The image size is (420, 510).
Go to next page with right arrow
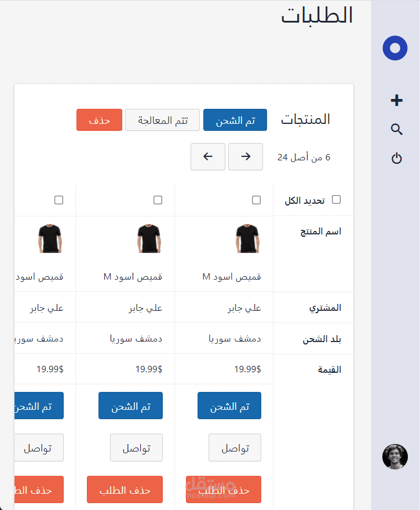[246, 156]
